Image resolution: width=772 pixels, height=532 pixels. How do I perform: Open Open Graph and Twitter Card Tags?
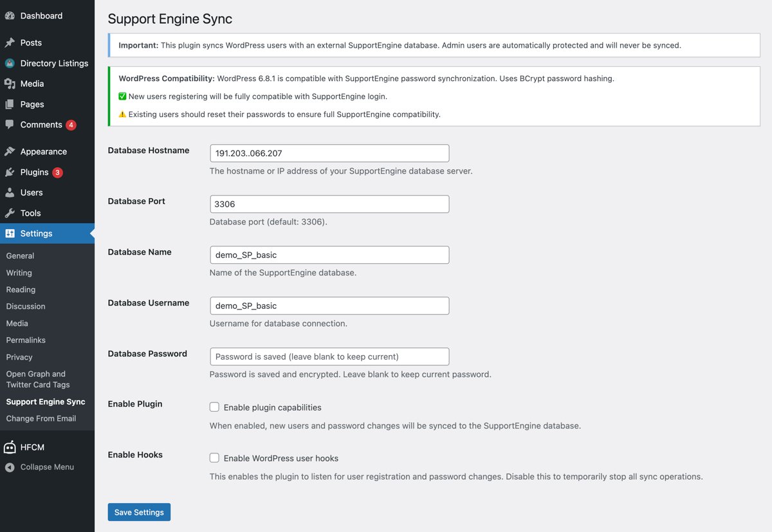tap(38, 379)
